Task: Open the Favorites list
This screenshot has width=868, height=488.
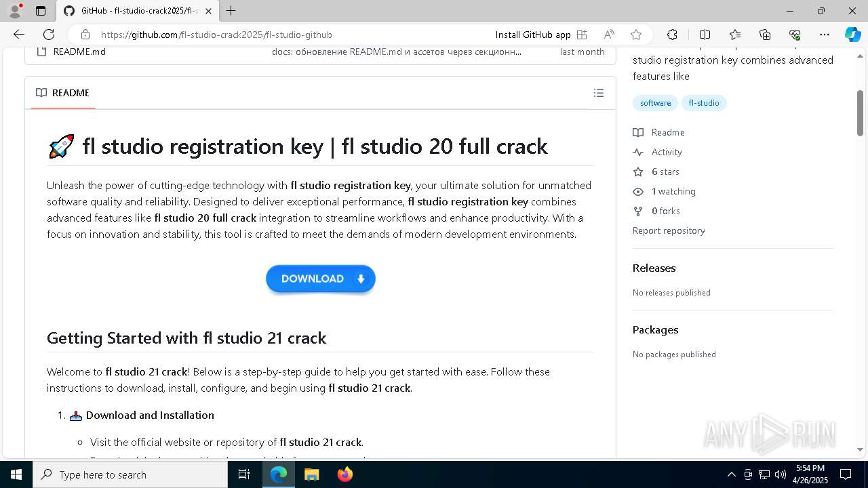Action: click(x=735, y=35)
